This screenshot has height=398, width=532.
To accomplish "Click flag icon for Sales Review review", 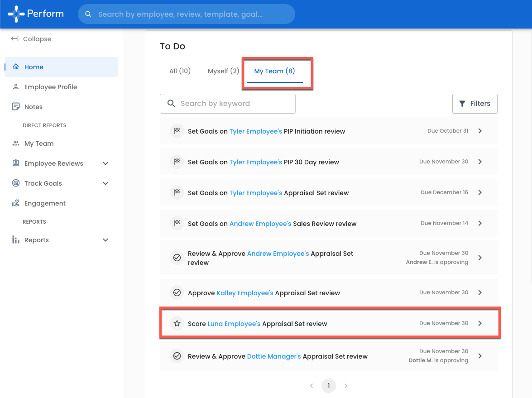I will point(177,223).
